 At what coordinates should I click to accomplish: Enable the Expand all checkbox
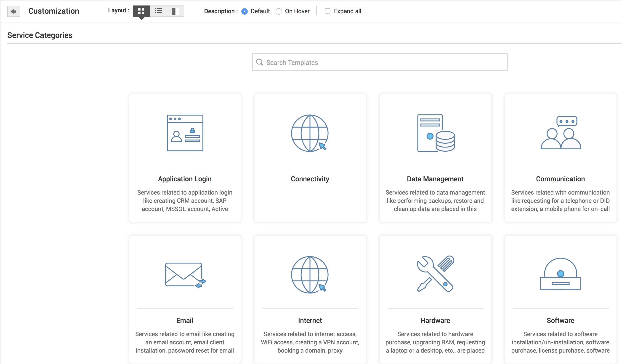point(327,11)
